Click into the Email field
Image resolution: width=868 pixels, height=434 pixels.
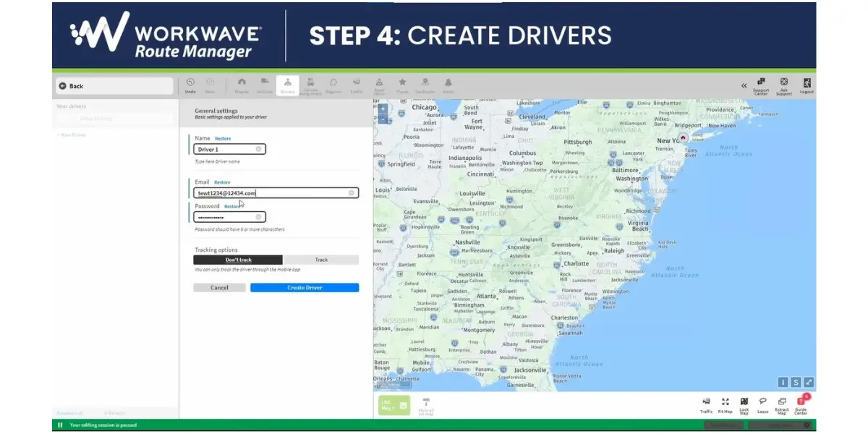276,193
